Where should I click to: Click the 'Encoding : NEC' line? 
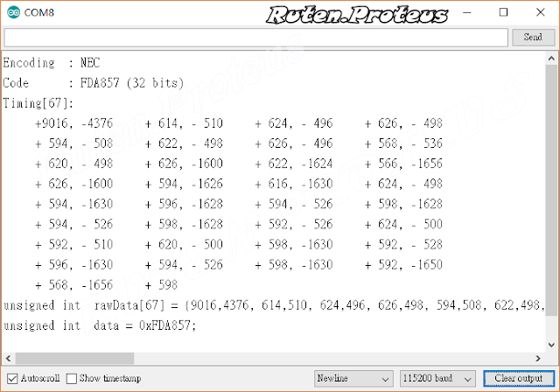(52, 63)
